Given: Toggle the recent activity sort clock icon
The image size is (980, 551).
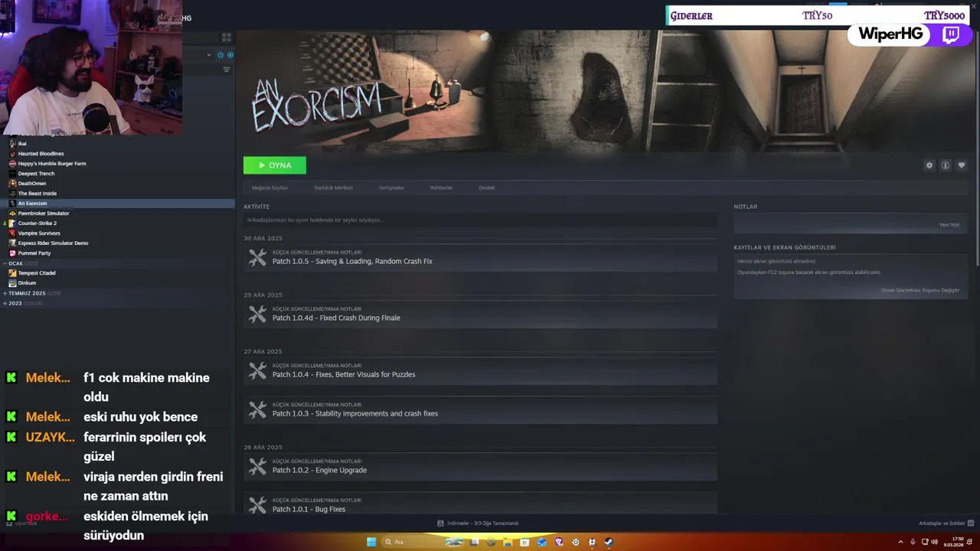Looking at the screenshot, I should pos(220,55).
